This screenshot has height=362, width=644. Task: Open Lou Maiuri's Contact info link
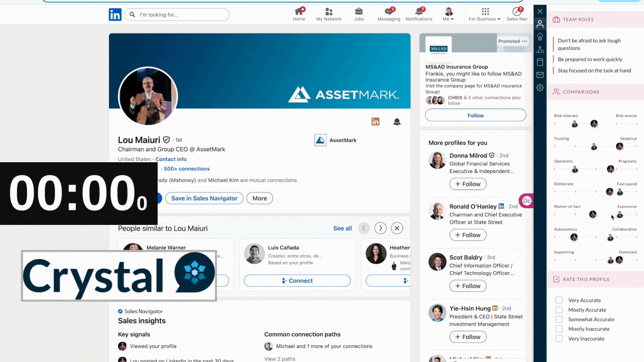[x=171, y=159]
